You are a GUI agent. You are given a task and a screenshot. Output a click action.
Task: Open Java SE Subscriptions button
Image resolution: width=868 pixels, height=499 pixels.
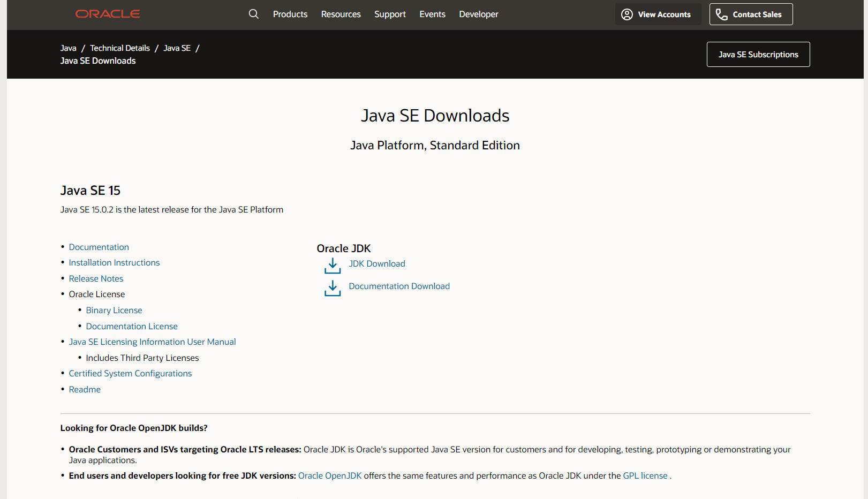coord(758,55)
